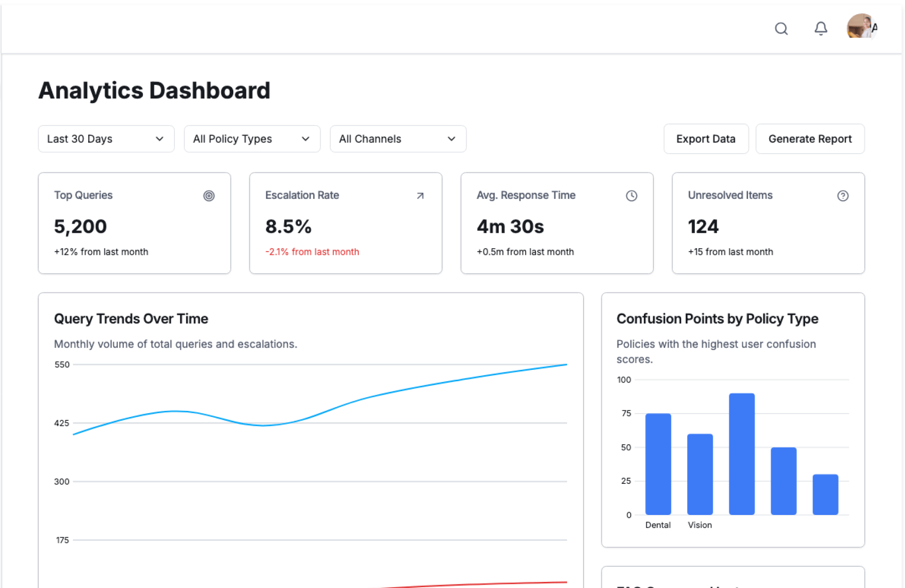Click the Unresolved Items 124 value
The image size is (905, 588).
(703, 227)
